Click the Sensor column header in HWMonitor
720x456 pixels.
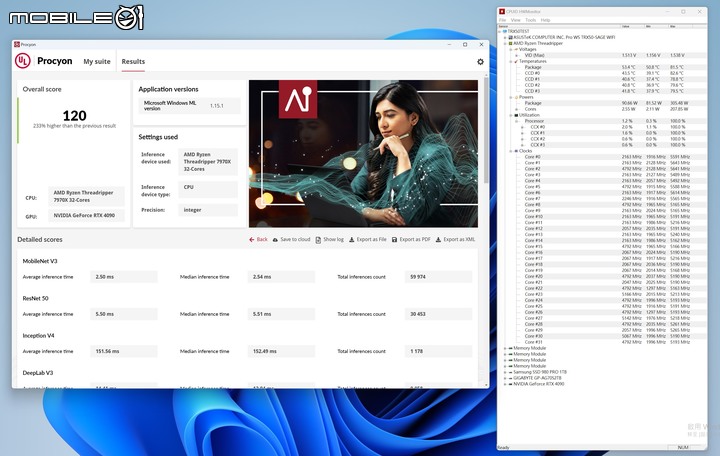click(x=560, y=26)
